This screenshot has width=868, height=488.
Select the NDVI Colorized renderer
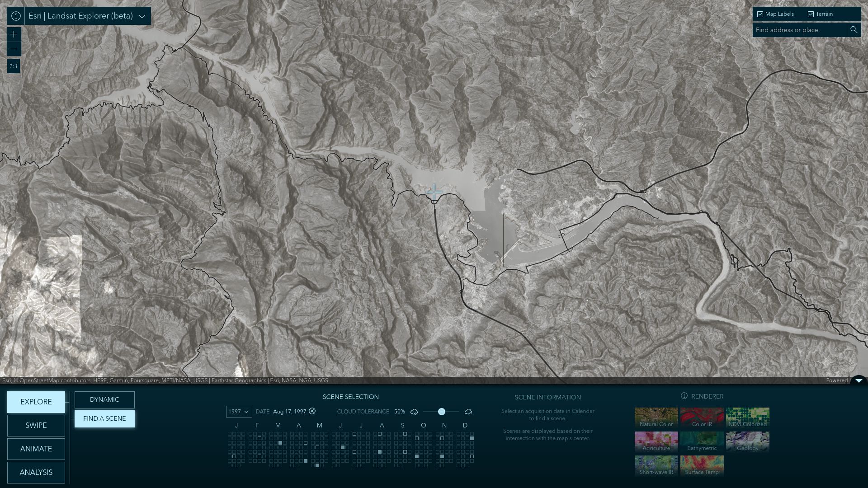click(x=748, y=418)
